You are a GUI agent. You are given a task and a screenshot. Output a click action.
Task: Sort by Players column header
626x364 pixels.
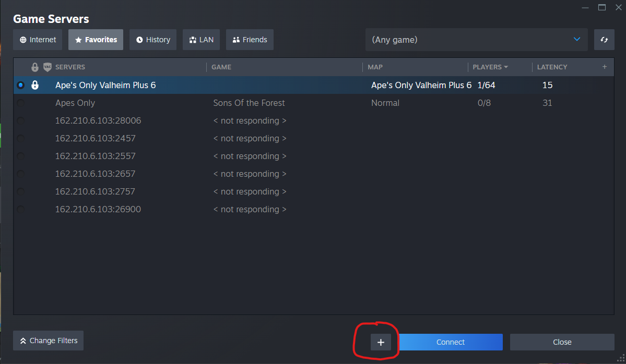click(490, 67)
